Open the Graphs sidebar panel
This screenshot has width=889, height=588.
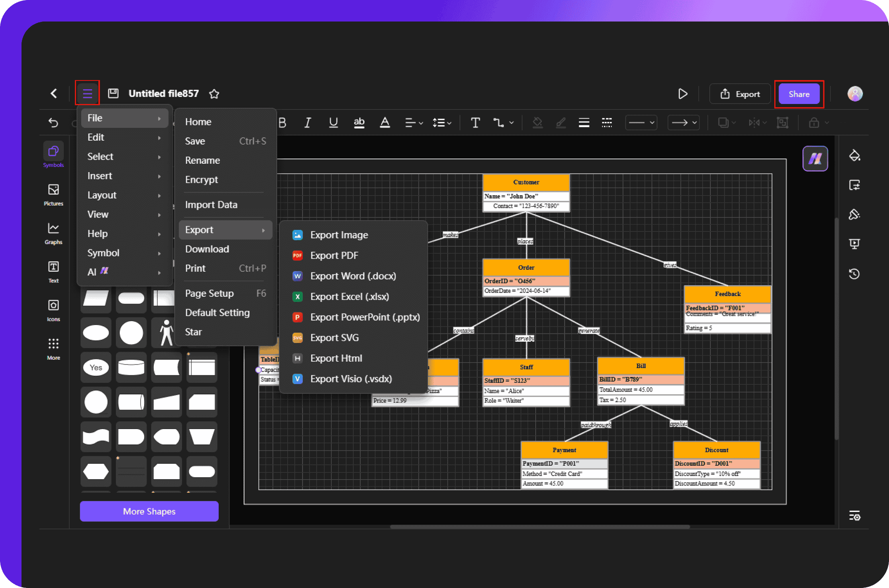(x=53, y=233)
